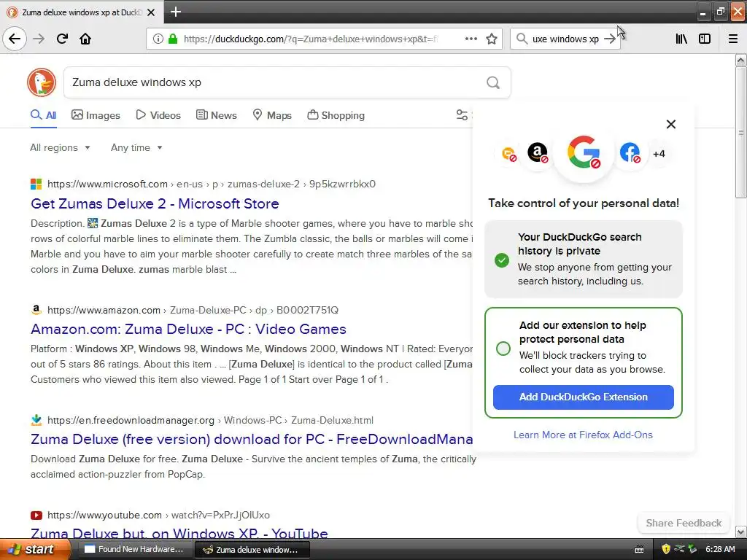Switch to the Videos tab
This screenshot has height=560, width=747.
pos(158,115)
